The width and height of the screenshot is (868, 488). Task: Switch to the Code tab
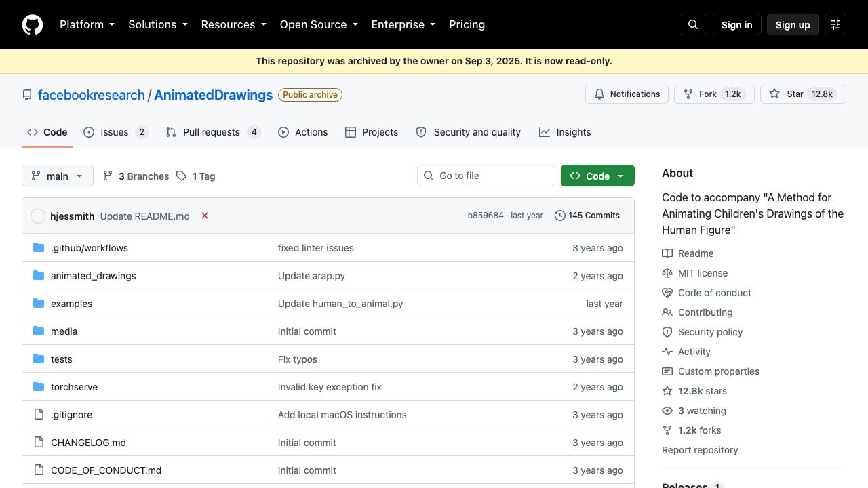(47, 132)
